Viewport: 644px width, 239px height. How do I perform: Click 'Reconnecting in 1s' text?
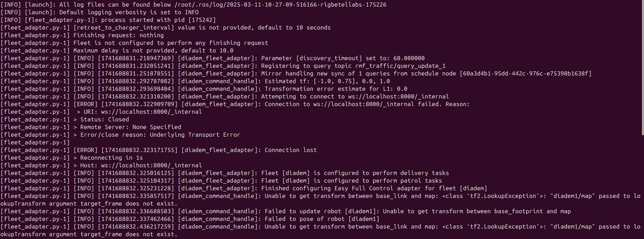111,158
